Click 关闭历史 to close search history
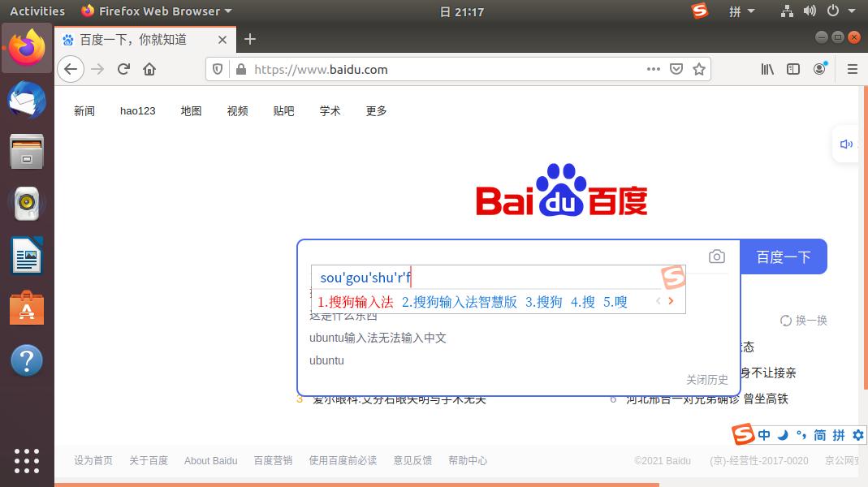This screenshot has height=487, width=868. 707,379
